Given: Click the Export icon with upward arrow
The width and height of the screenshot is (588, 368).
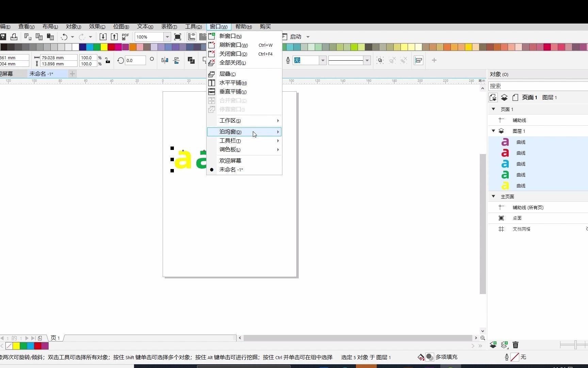Looking at the screenshot, I should point(114,37).
